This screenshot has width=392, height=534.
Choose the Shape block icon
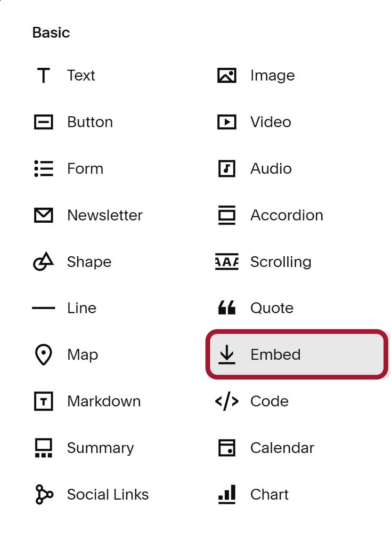tap(43, 262)
